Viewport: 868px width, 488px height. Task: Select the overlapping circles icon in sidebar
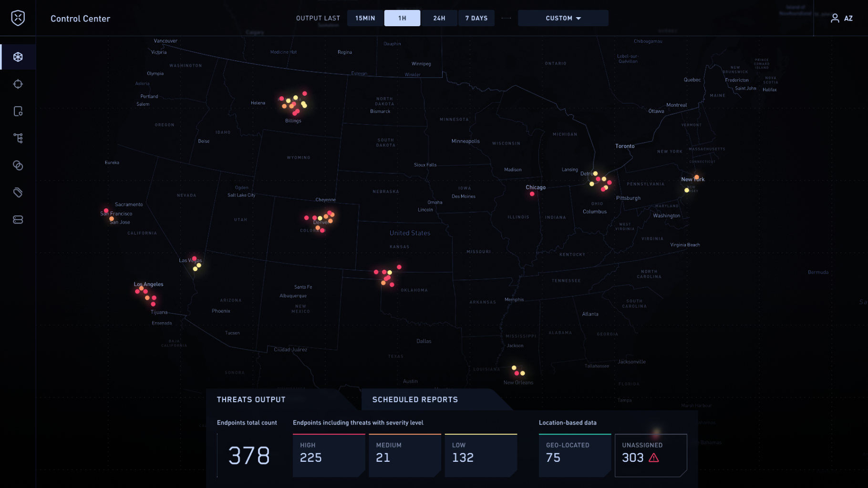[x=18, y=166]
